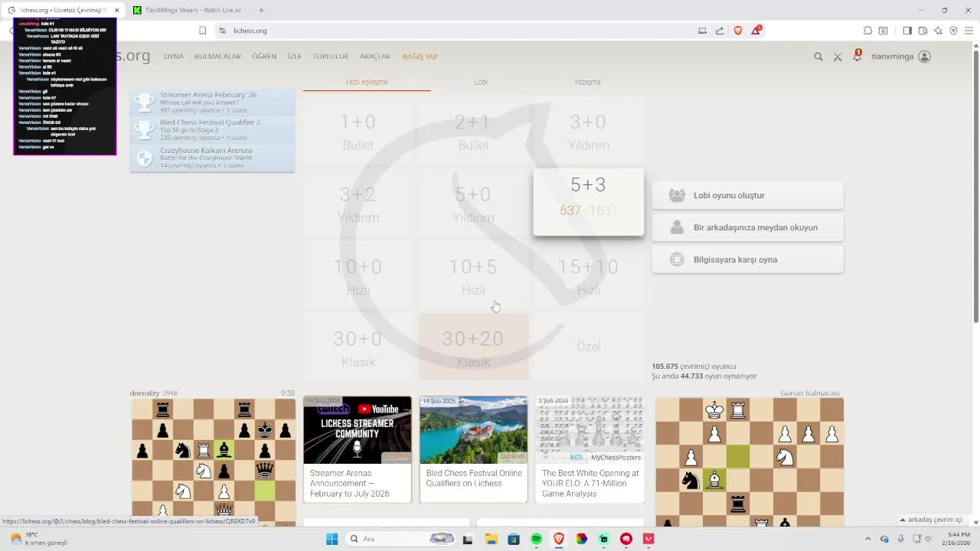This screenshot has width=980, height=551.
Task: Open the new tab plus button
Action: coord(261,10)
